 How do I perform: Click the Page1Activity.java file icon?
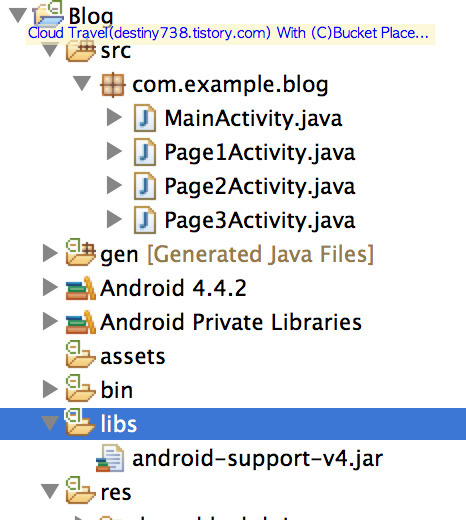pyautogui.click(x=145, y=152)
